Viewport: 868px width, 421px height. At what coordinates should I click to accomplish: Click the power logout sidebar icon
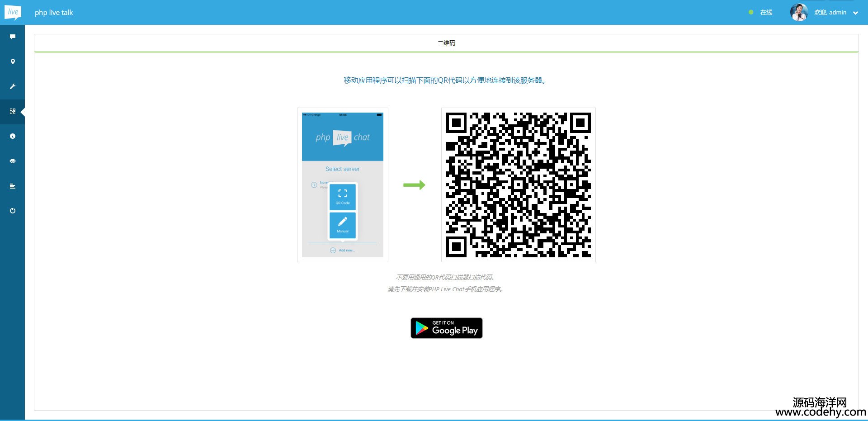13,211
